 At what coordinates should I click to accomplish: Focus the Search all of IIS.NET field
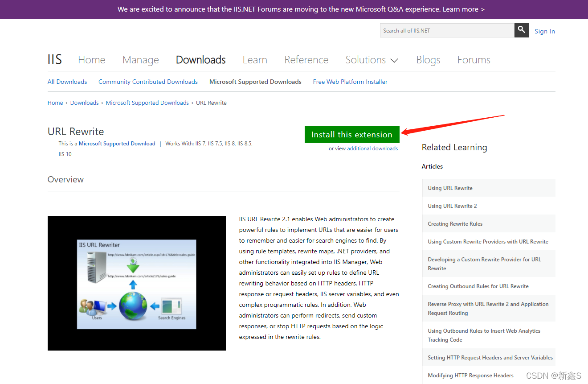click(x=447, y=30)
